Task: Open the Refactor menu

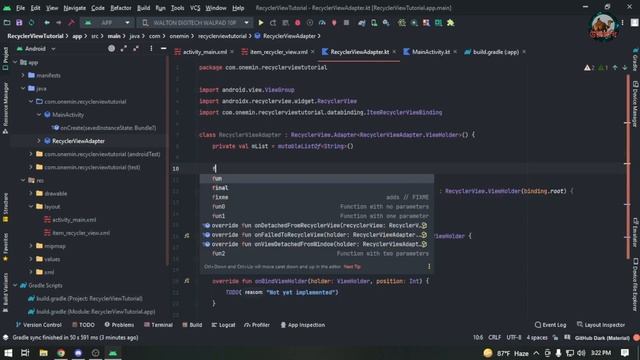Action: click(121, 8)
